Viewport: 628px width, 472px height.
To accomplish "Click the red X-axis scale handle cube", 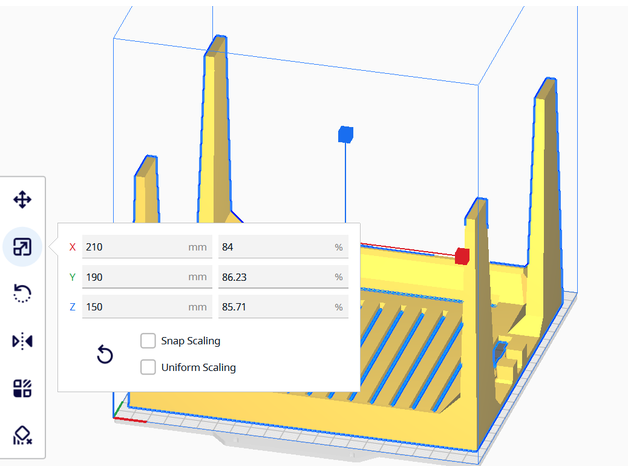I will coord(462,256).
